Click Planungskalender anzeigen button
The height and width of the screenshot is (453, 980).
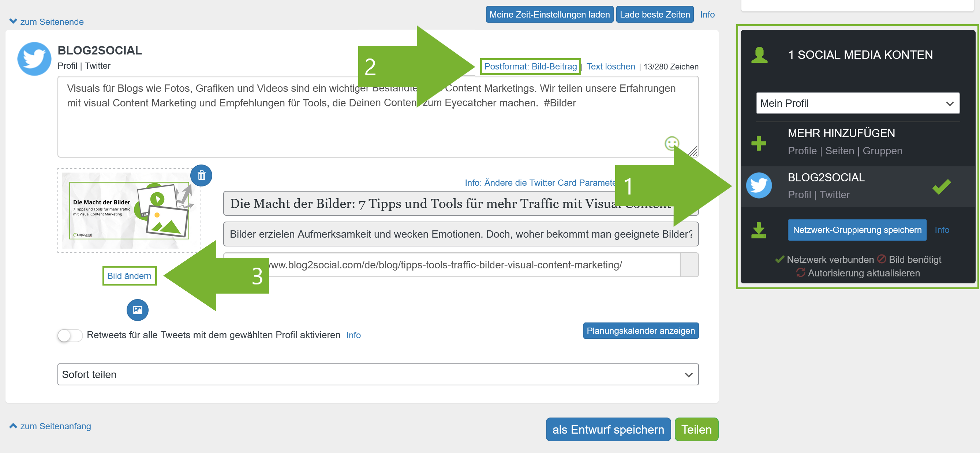click(x=641, y=331)
